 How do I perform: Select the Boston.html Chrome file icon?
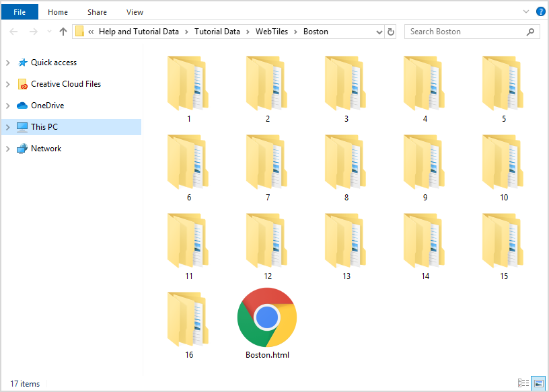pos(267,317)
